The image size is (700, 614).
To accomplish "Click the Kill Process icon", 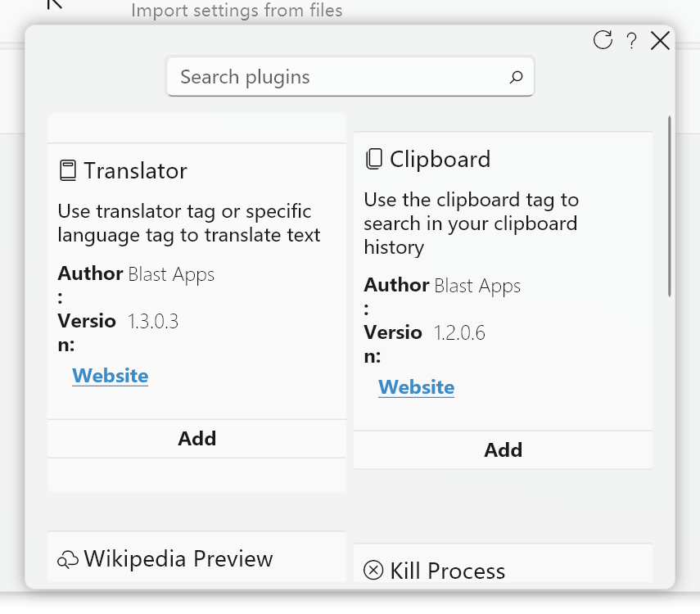I will click(x=373, y=571).
